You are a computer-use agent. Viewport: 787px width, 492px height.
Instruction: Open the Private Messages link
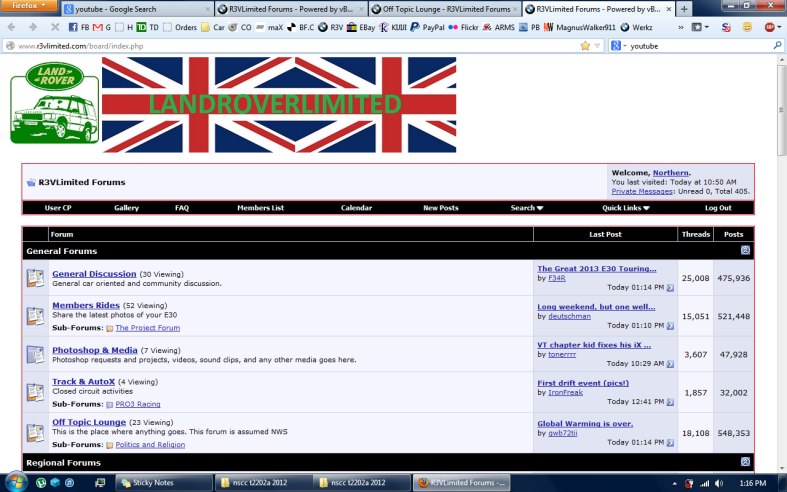pos(642,191)
